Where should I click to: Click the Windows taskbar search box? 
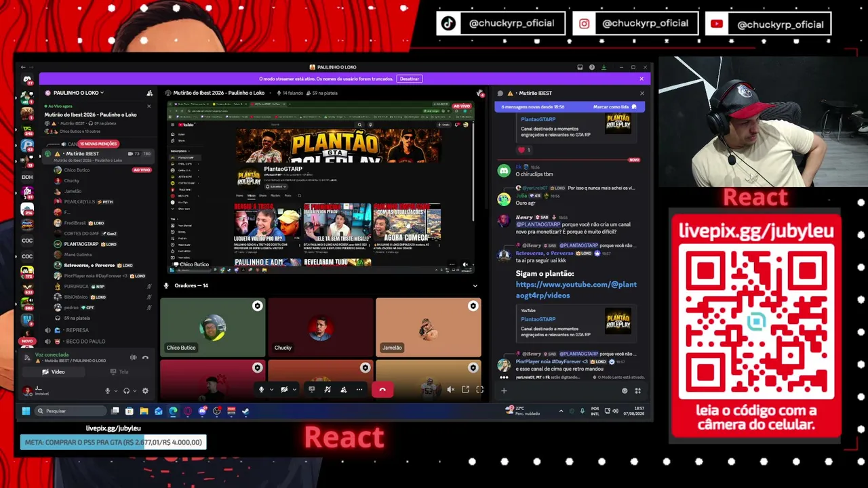click(71, 411)
